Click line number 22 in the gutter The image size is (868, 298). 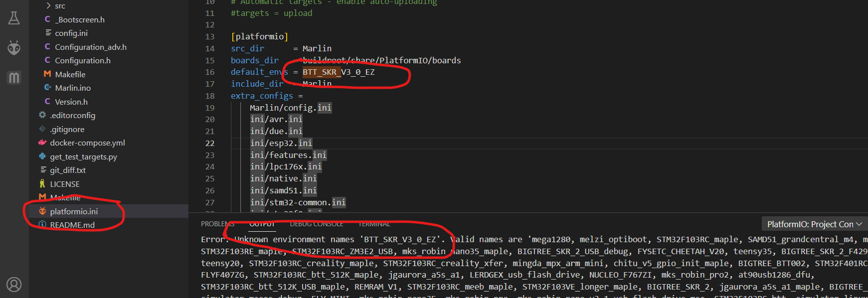tap(210, 143)
